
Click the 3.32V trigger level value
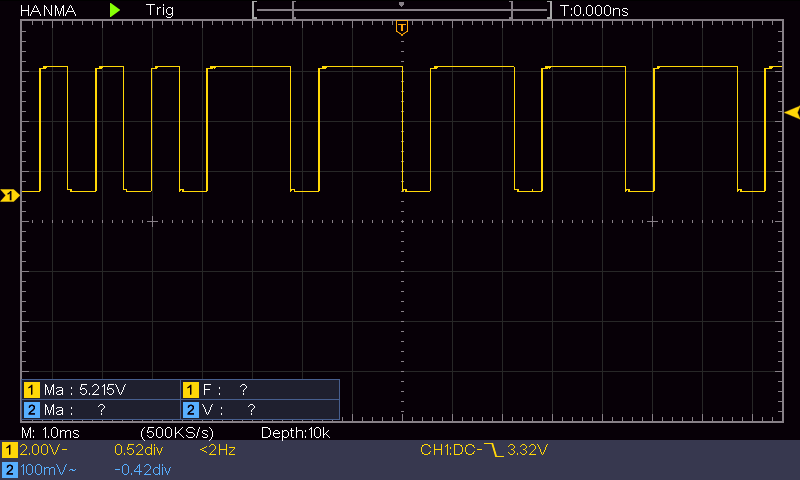tap(527, 451)
